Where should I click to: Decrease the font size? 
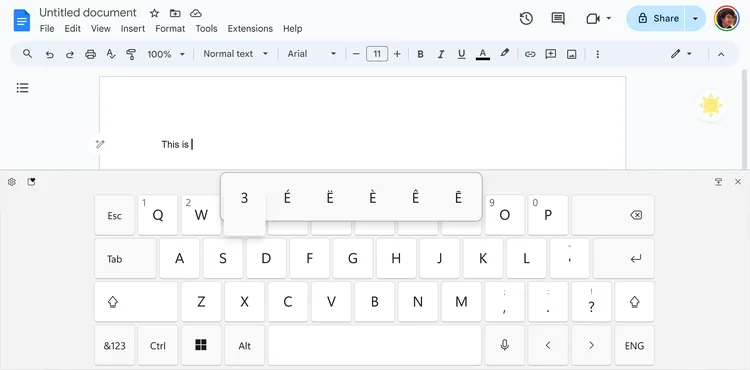[356, 54]
